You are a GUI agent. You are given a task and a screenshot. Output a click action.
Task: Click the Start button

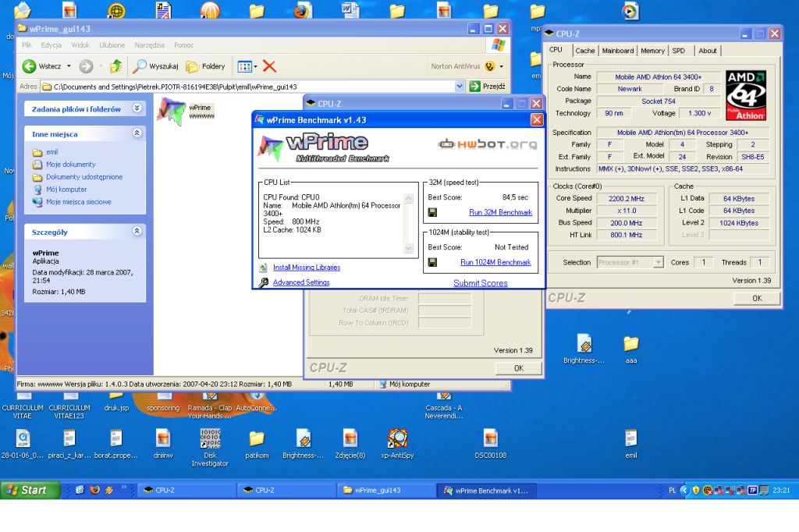click(30, 490)
